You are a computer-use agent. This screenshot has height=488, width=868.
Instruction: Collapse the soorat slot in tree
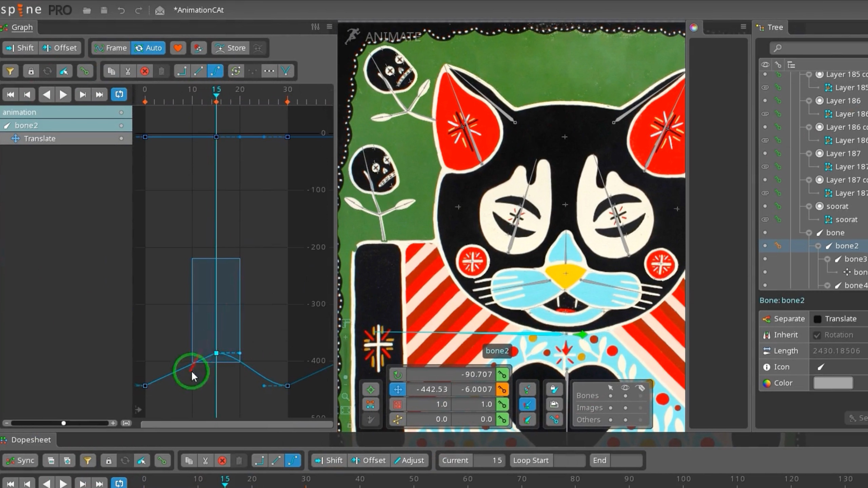coord(809,206)
